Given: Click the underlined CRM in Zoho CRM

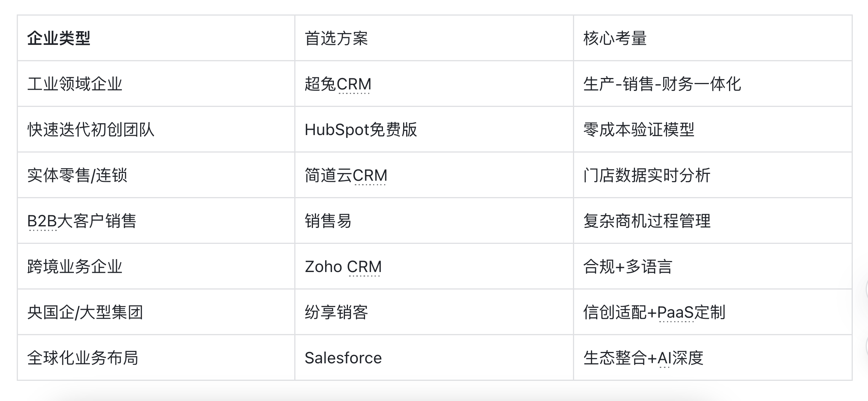Looking at the screenshot, I should click(364, 267).
